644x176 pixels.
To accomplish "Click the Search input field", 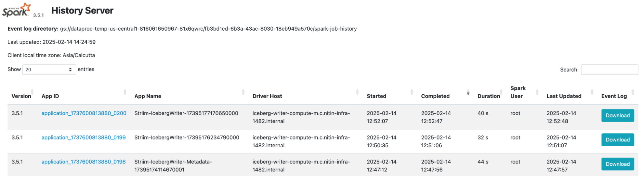I will [x=609, y=69].
